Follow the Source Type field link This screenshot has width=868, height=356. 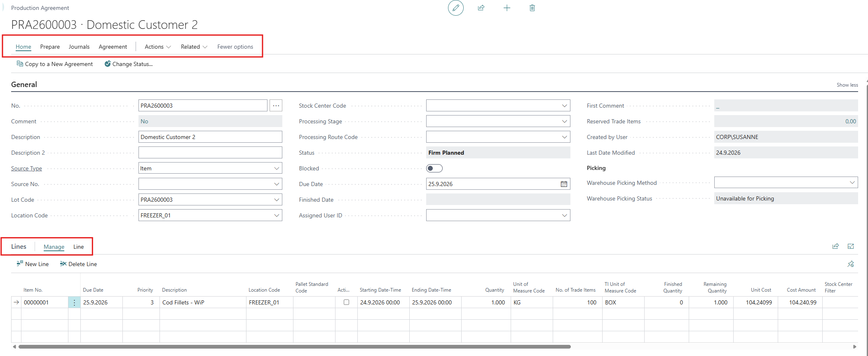[x=26, y=168]
